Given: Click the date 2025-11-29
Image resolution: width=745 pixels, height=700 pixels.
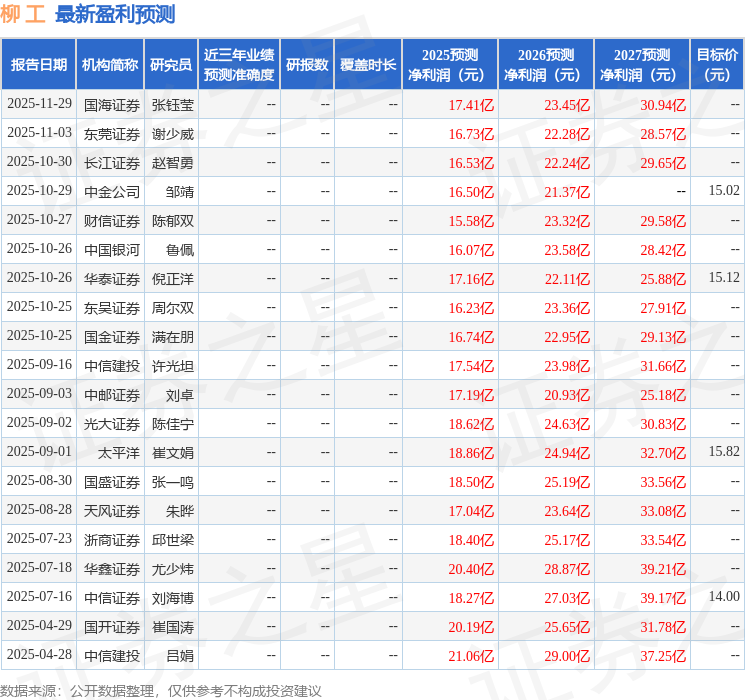Looking at the screenshot, I should [x=39, y=104].
